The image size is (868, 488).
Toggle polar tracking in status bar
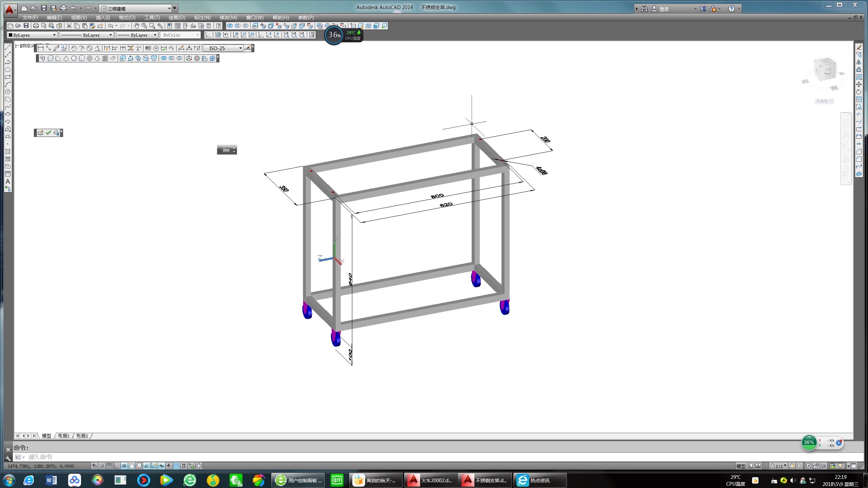pos(124,466)
